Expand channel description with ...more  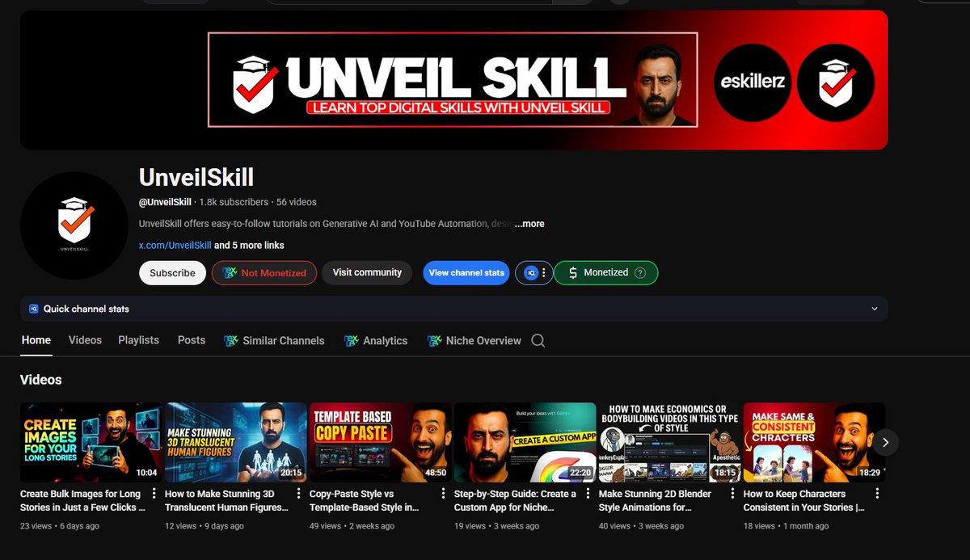(529, 224)
